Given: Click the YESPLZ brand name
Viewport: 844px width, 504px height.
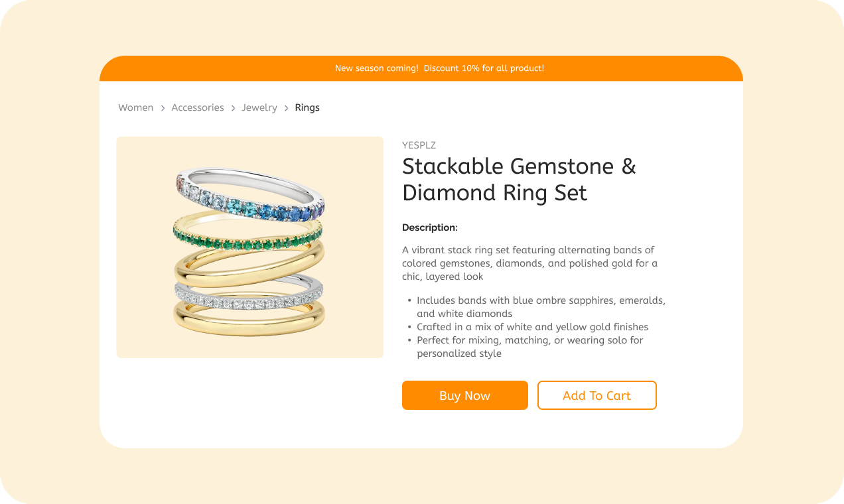Looking at the screenshot, I should pos(419,145).
